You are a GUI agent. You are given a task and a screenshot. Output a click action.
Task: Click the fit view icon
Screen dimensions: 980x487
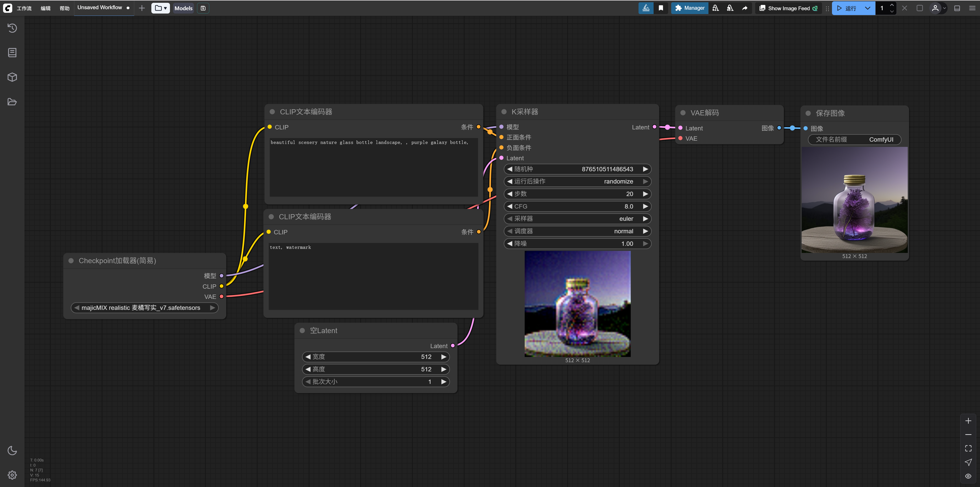(x=968, y=448)
